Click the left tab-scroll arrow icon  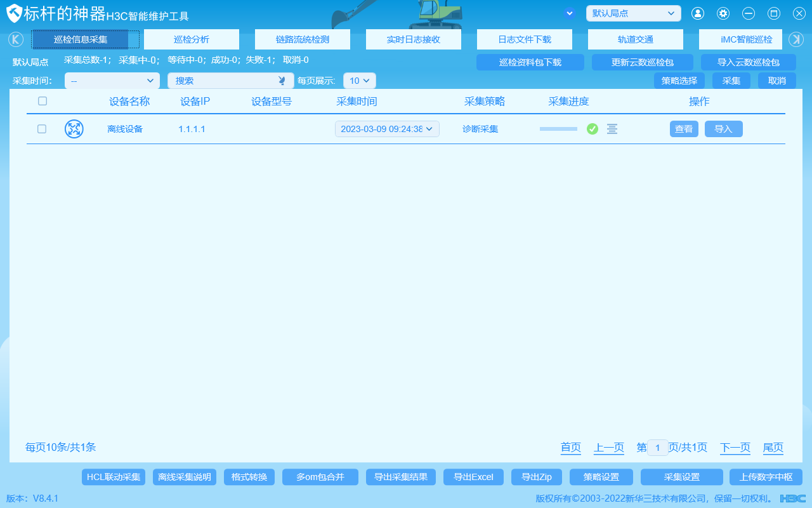(16, 39)
